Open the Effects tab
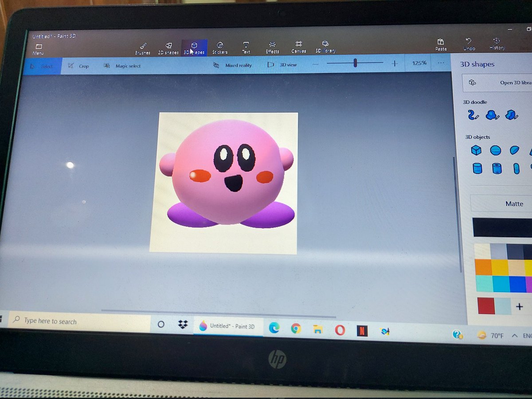The image size is (532, 399). (x=272, y=47)
